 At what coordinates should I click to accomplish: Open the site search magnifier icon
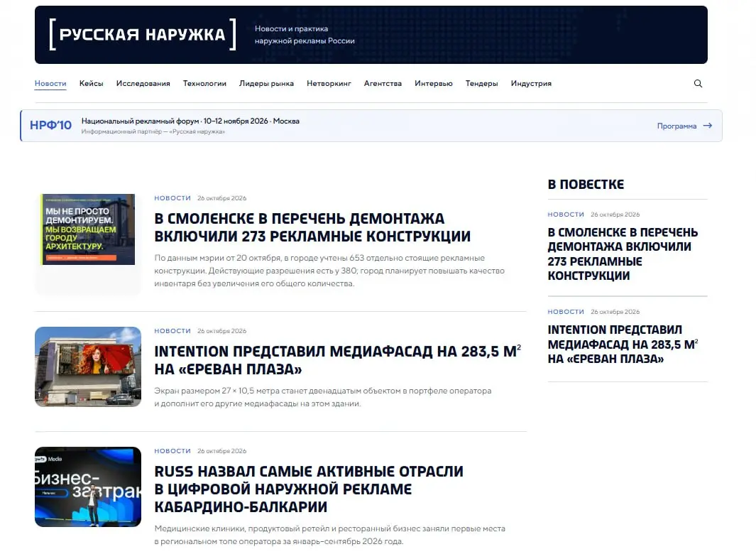click(x=698, y=83)
